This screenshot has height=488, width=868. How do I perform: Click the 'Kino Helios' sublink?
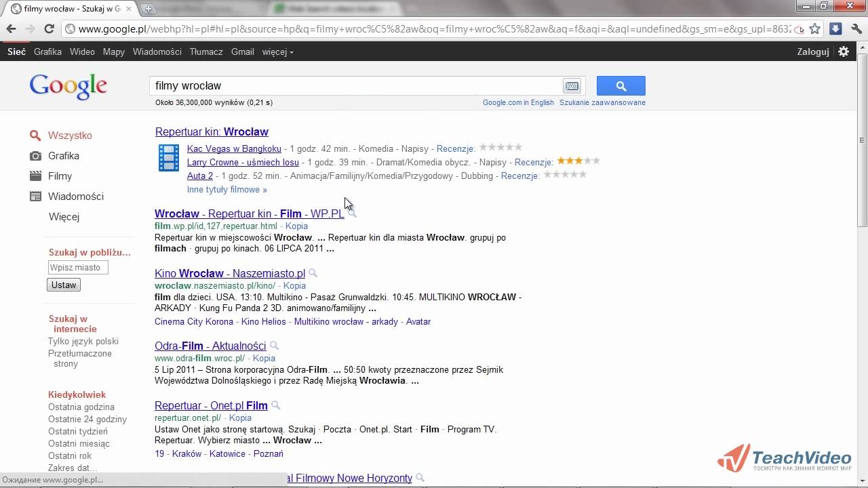point(264,321)
